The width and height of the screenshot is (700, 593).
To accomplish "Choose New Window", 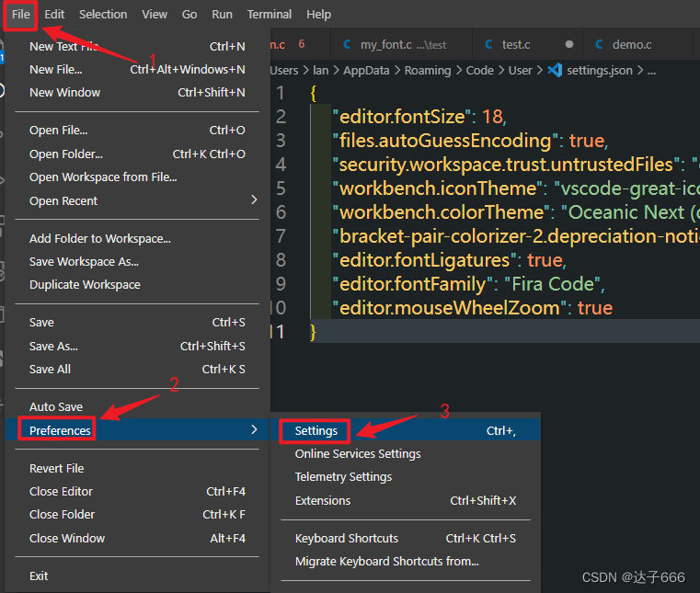I will (137, 92).
